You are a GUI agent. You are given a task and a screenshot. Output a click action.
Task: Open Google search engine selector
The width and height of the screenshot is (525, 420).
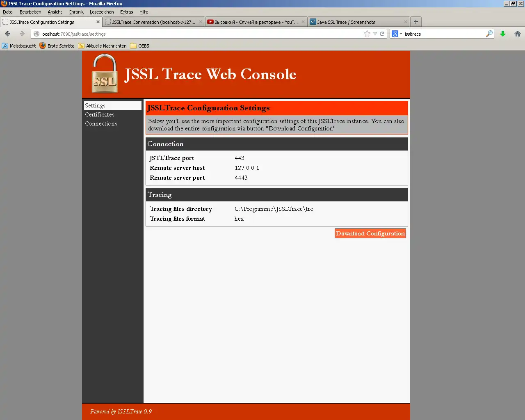397,34
